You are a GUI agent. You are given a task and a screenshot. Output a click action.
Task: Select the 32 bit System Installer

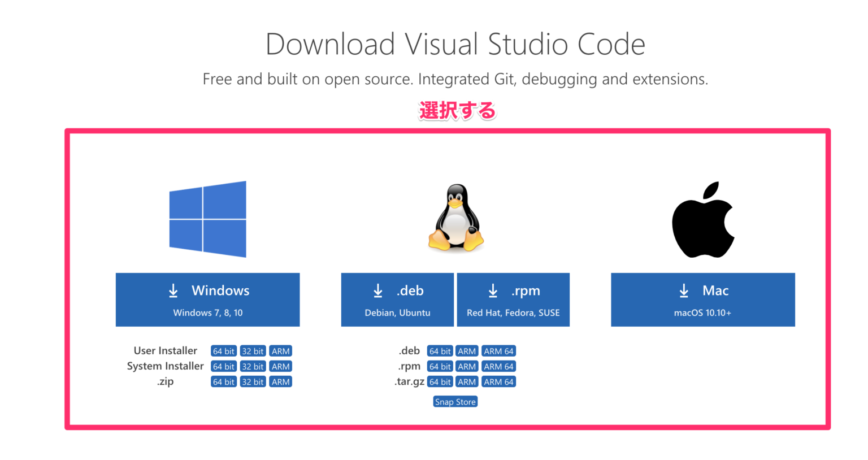click(253, 366)
